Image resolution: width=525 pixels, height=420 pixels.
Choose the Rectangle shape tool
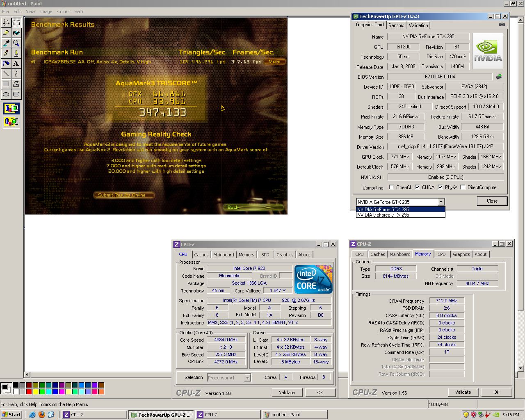click(x=6, y=84)
